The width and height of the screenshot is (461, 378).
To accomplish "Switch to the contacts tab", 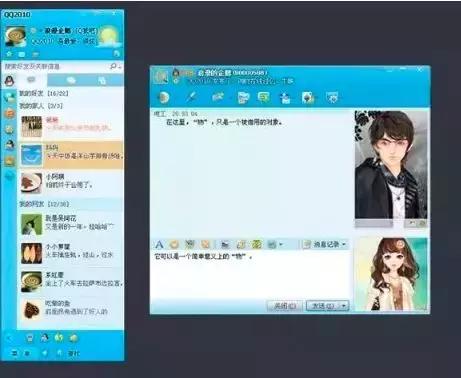I will 31,80.
